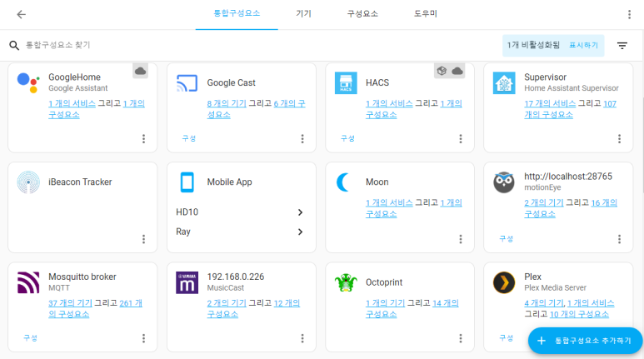Screen dimensions: 644x359
Task: Click the Plex chevron logo
Action: (x=504, y=282)
